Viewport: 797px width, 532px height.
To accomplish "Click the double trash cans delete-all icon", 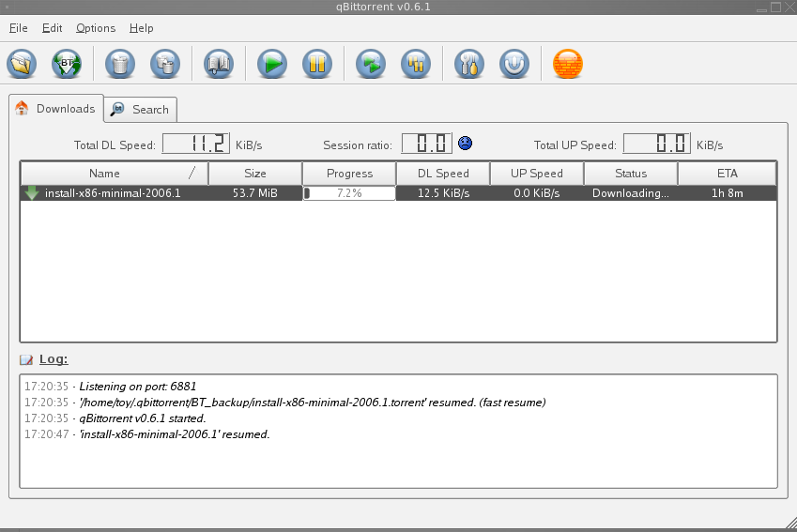I will coord(165,64).
